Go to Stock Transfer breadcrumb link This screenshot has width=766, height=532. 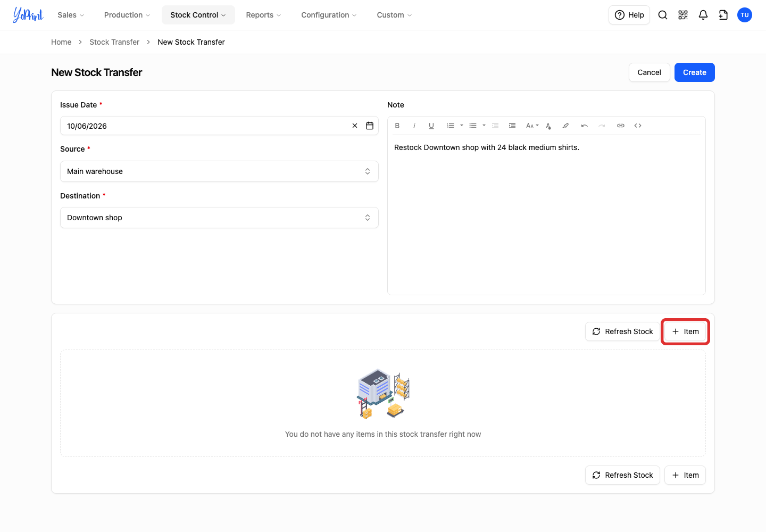[114, 42]
